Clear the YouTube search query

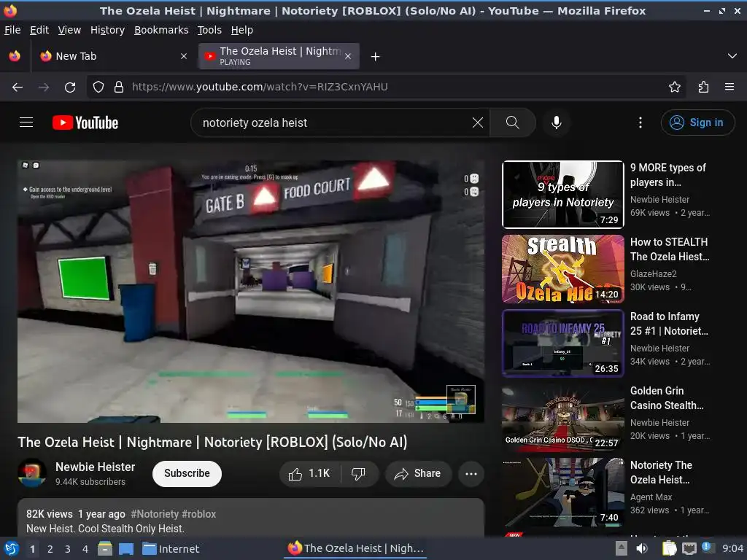pyautogui.click(x=477, y=122)
